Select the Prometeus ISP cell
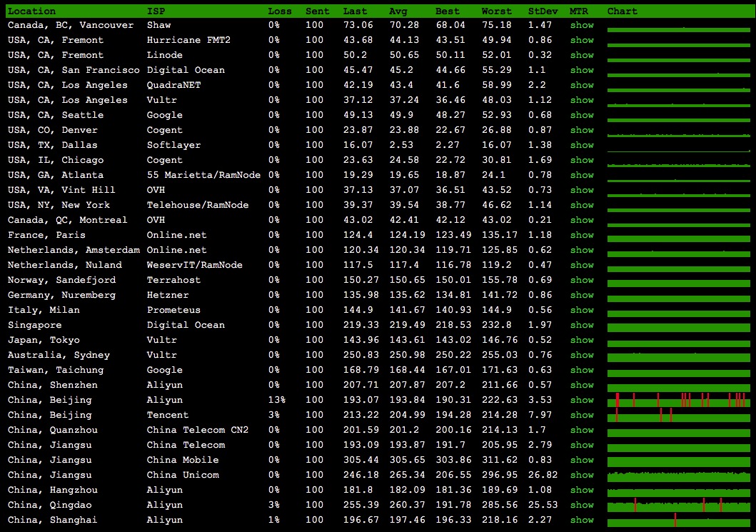The height and width of the screenshot is (532, 756). pyautogui.click(x=173, y=310)
